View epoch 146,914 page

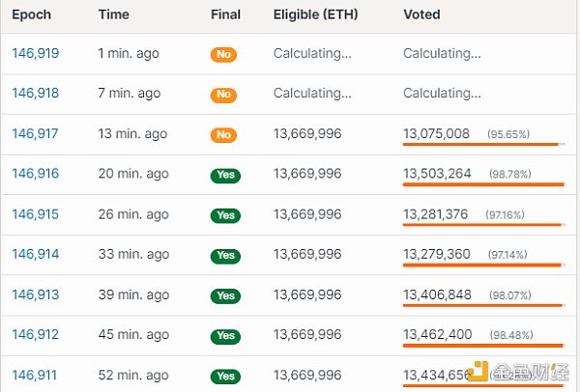[36, 254]
